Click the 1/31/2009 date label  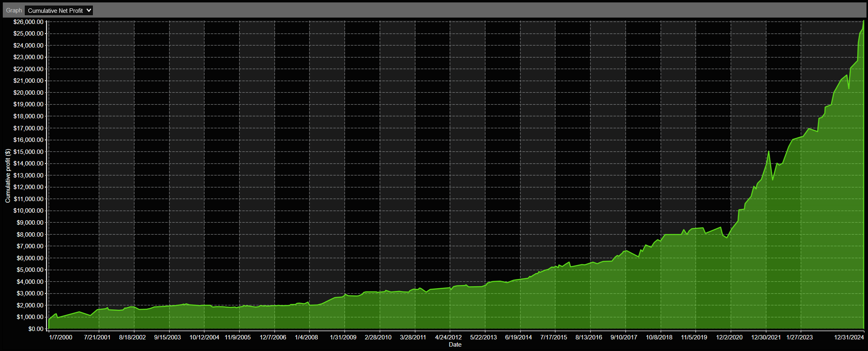343,337
